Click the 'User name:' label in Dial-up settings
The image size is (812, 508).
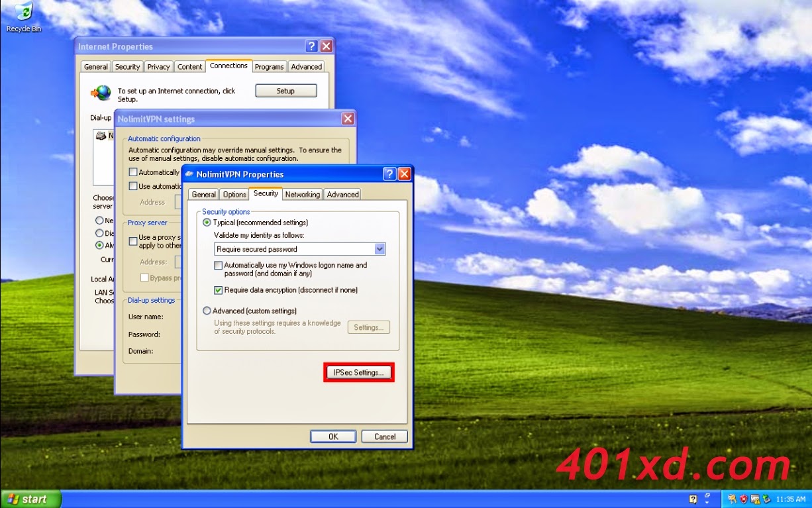tap(146, 317)
